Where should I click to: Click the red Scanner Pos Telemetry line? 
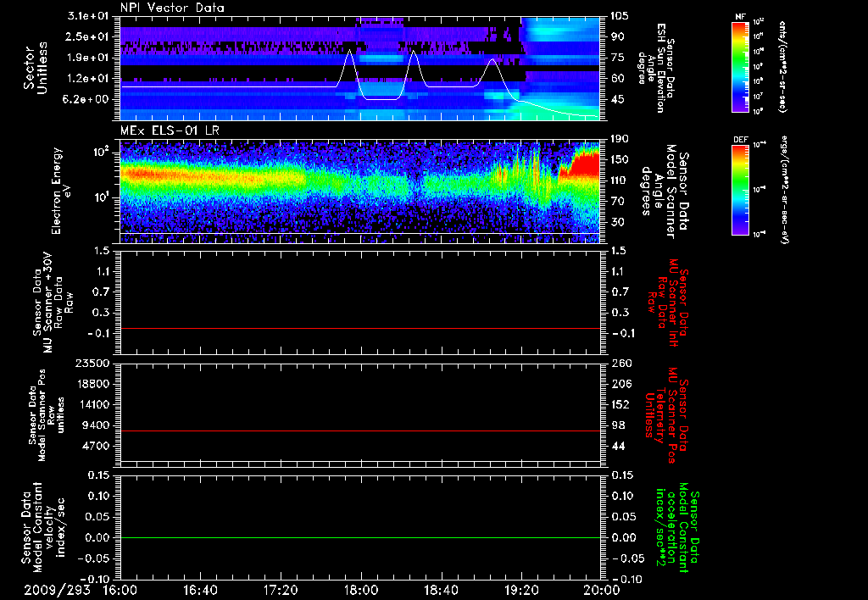tap(360, 431)
